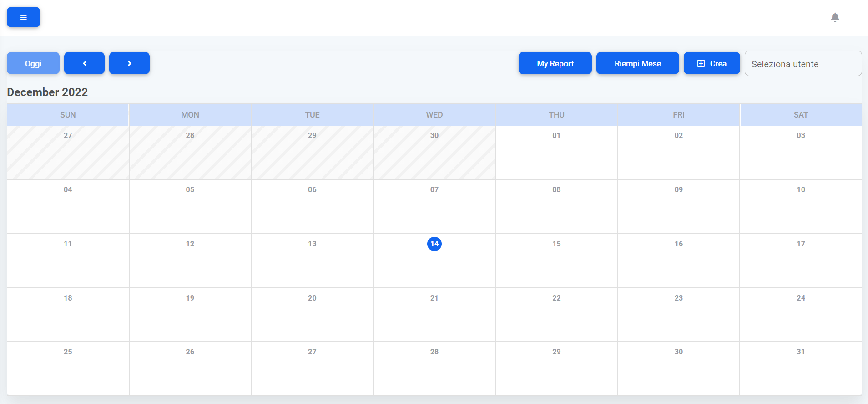Click the Oggi today button
Screen dimensions: 868x404
pyautogui.click(x=33, y=63)
